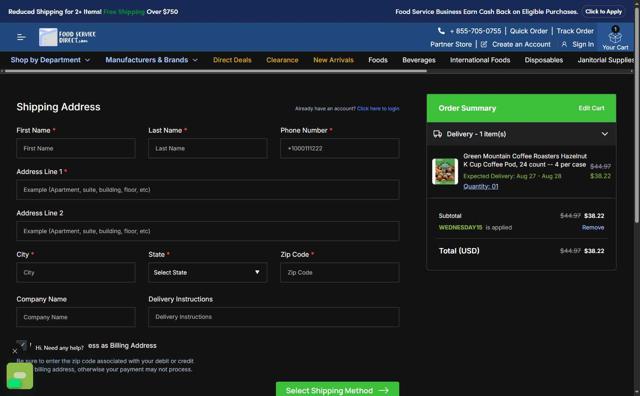Open the Your Cart box icon
Screen dimensions: 640x396
pyautogui.click(x=615, y=37)
